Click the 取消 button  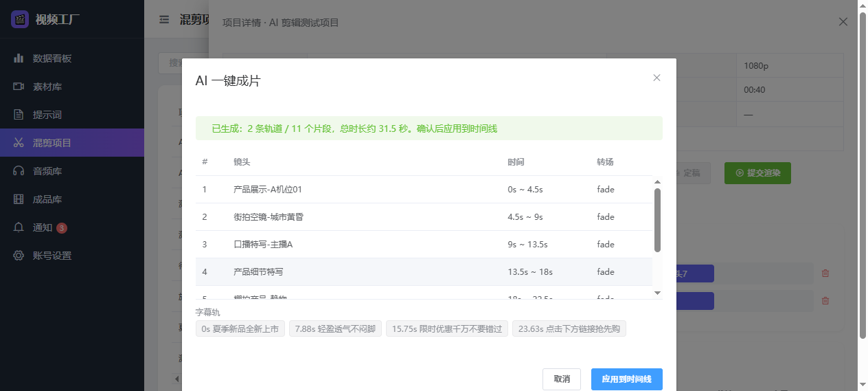(562, 379)
